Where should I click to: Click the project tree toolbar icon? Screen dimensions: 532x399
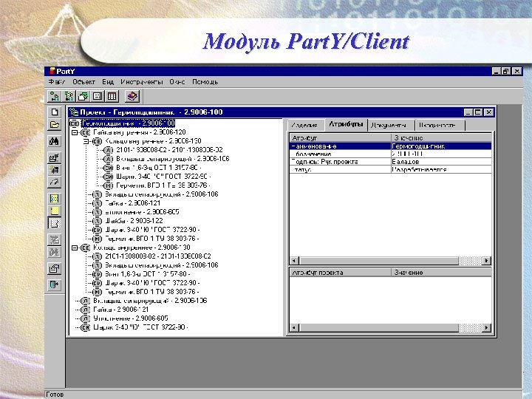(54, 96)
